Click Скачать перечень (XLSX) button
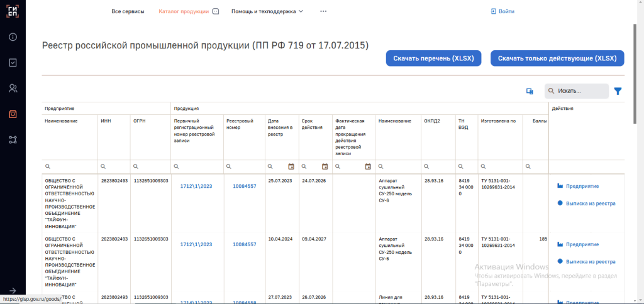The height and width of the screenshot is (304, 644). (433, 58)
